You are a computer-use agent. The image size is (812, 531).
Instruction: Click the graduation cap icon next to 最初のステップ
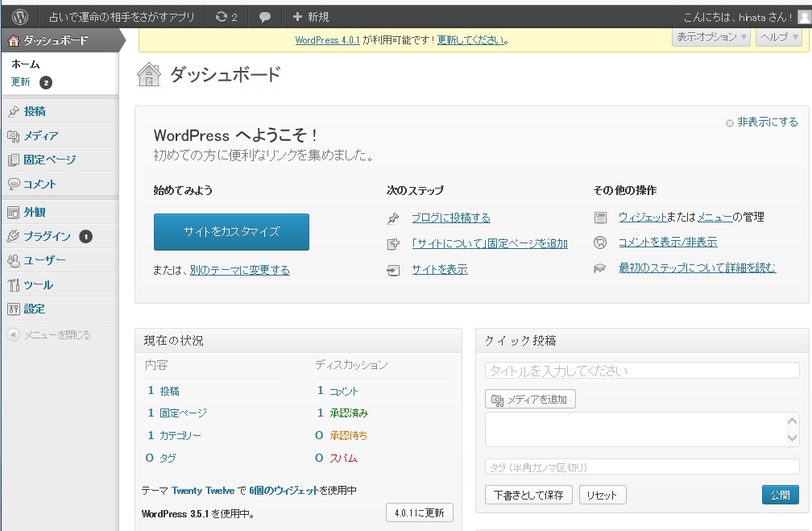(599, 268)
